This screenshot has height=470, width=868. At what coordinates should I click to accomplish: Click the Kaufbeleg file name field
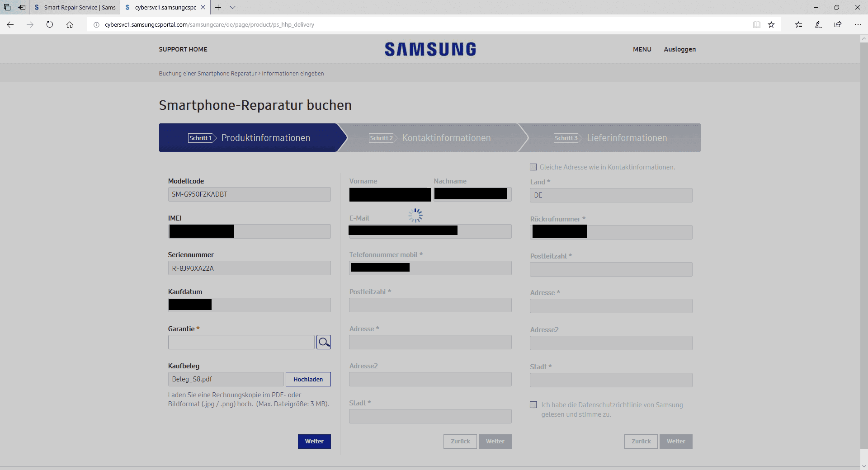pos(226,379)
